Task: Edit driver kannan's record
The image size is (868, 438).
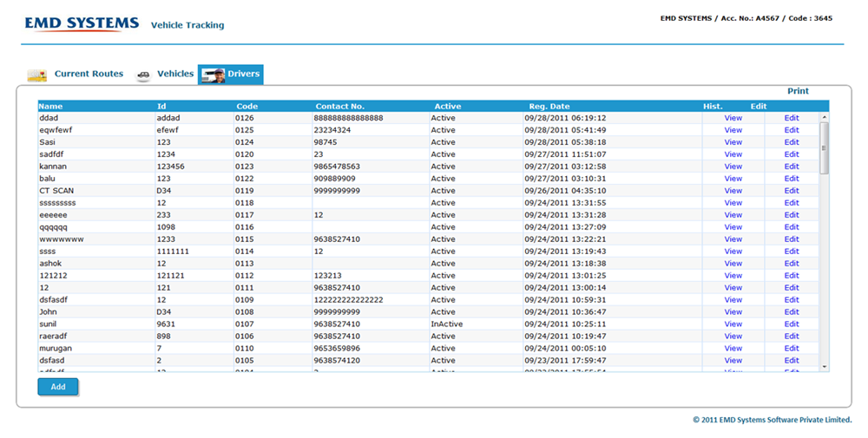Action: [792, 167]
